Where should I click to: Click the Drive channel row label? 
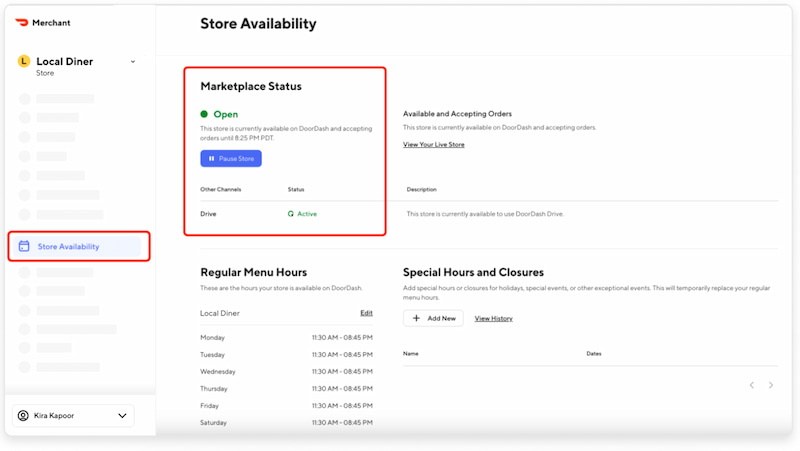pyautogui.click(x=208, y=214)
